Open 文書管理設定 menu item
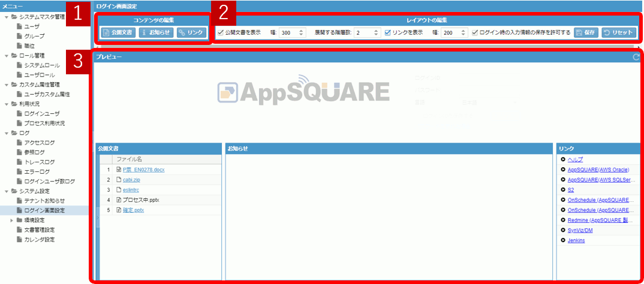The height and width of the screenshot is (284, 644). (40, 230)
